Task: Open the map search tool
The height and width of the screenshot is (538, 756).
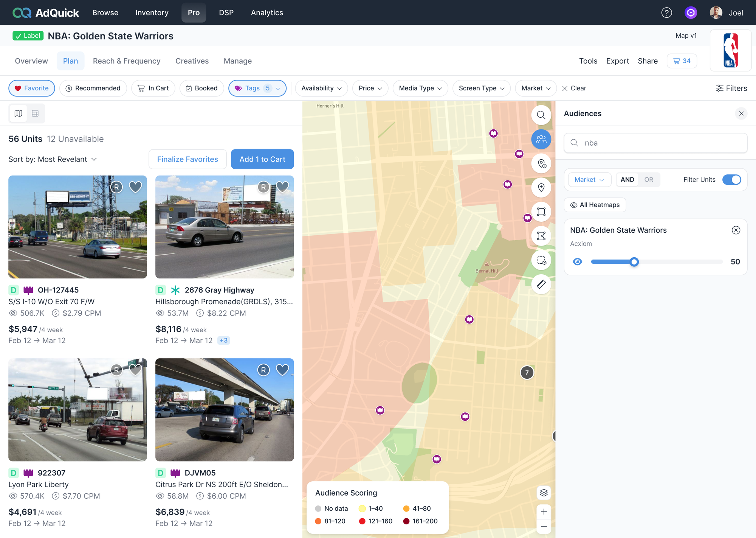Action: point(541,115)
